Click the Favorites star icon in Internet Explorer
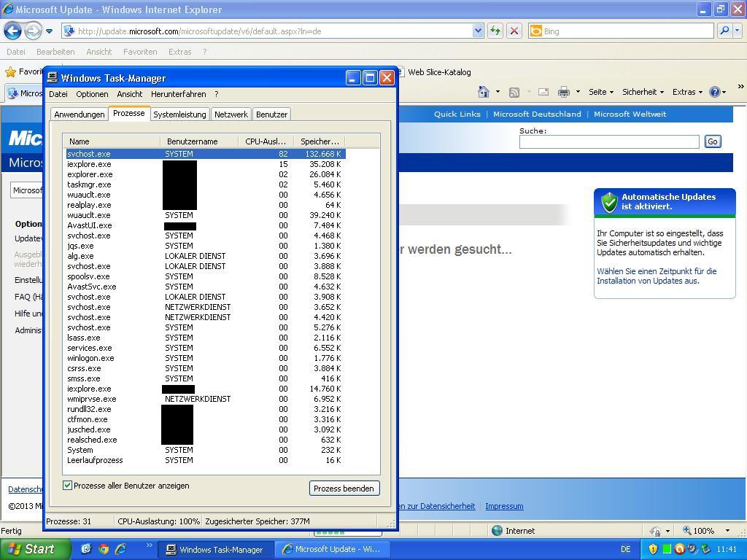 (x=10, y=72)
